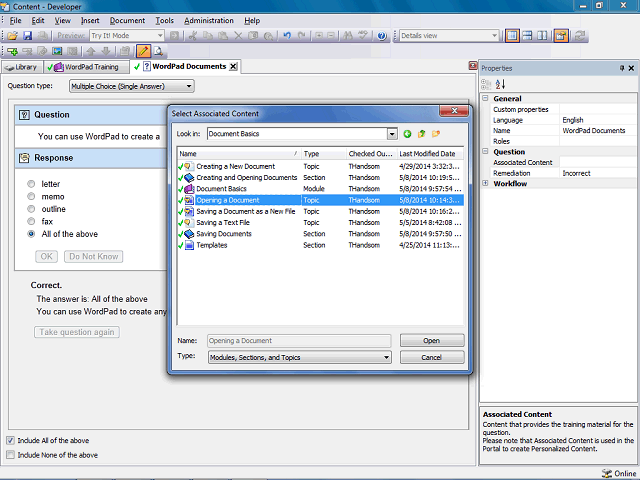This screenshot has width=640, height=480.
Task: Open the Insert menu
Action: click(90, 20)
